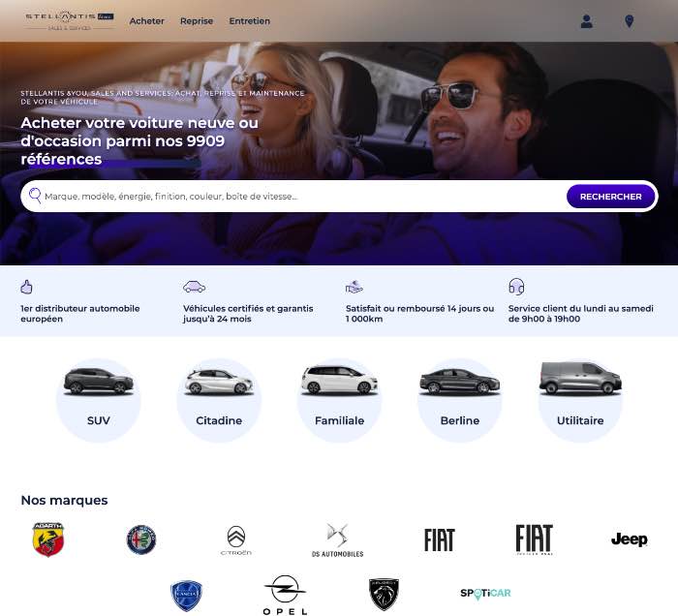The width and height of the screenshot is (678, 616).
Task: Click the Stellantis Sales & Services logo
Action: [70, 20]
